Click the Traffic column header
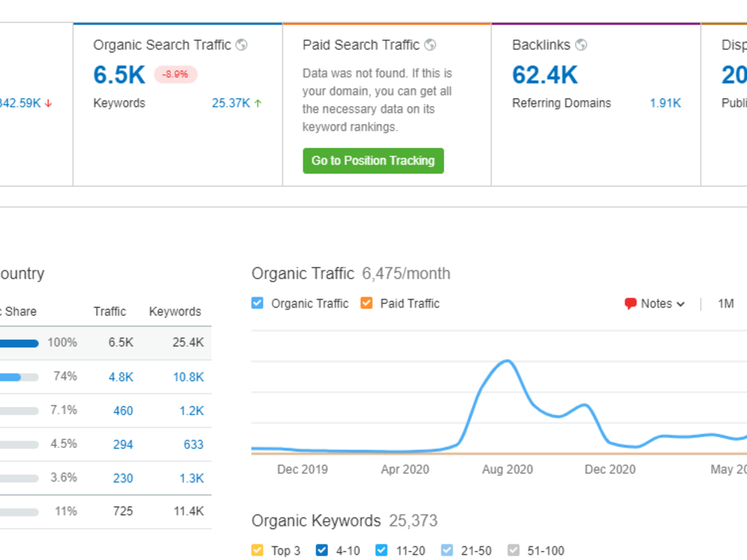 (x=110, y=311)
